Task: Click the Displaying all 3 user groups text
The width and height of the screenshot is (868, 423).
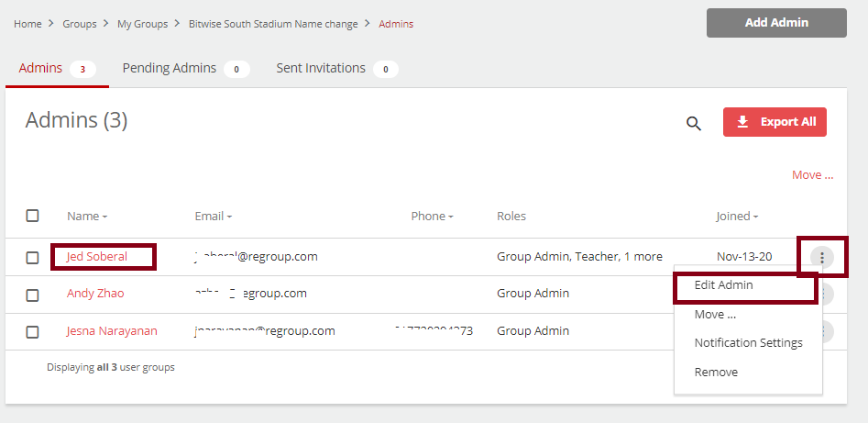Action: coord(111,367)
